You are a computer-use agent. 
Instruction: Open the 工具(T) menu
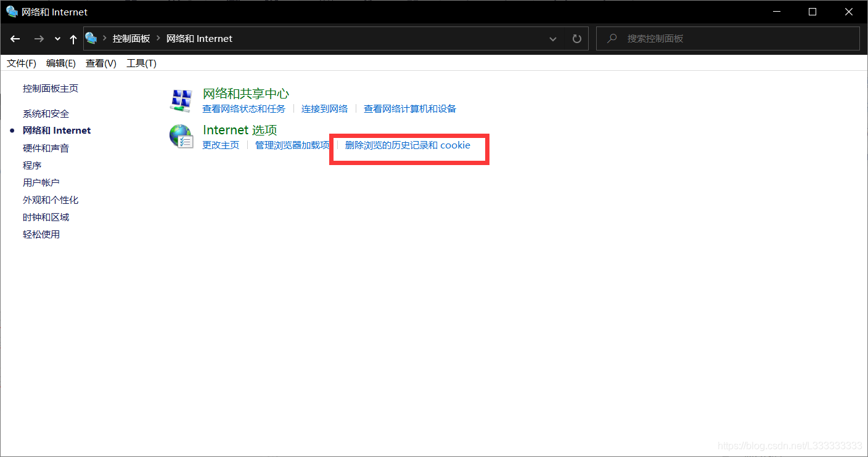(142, 63)
